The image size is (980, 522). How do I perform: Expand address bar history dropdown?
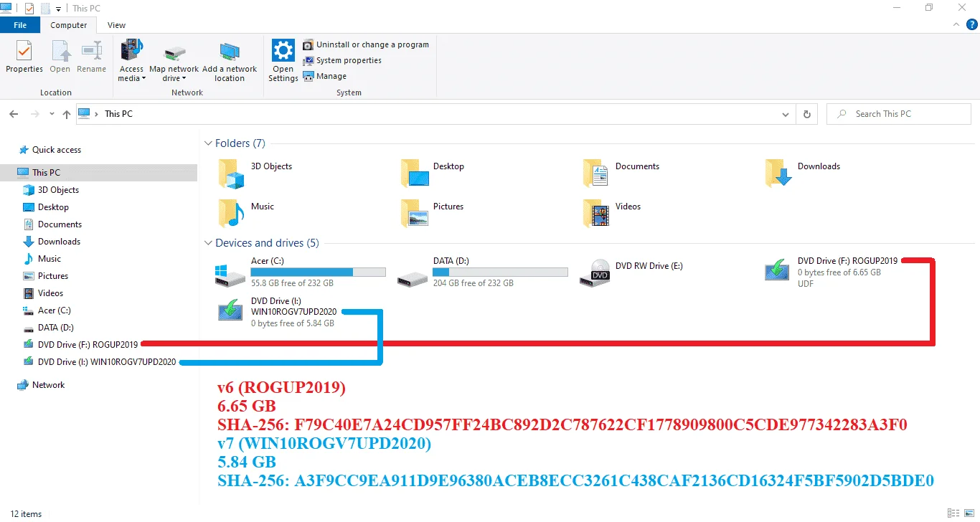[787, 114]
